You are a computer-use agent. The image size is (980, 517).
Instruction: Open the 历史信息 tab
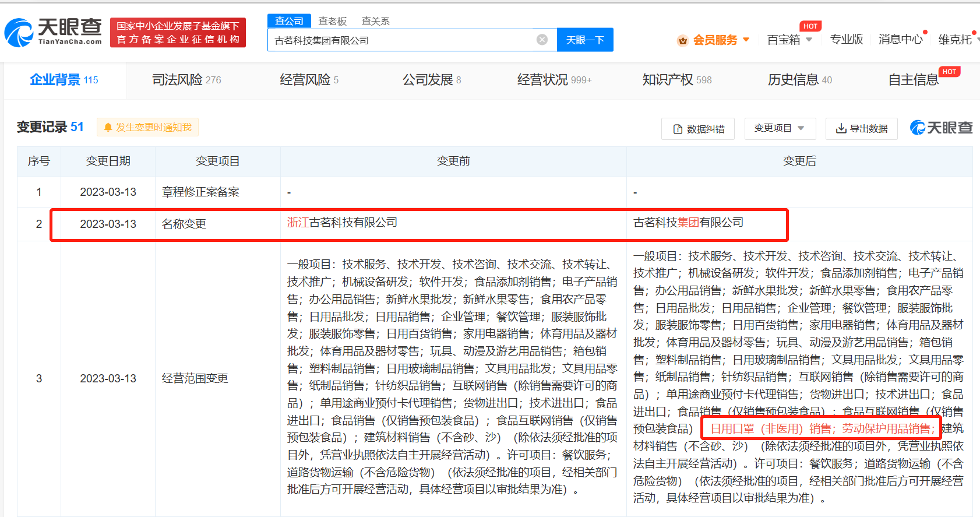[799, 80]
